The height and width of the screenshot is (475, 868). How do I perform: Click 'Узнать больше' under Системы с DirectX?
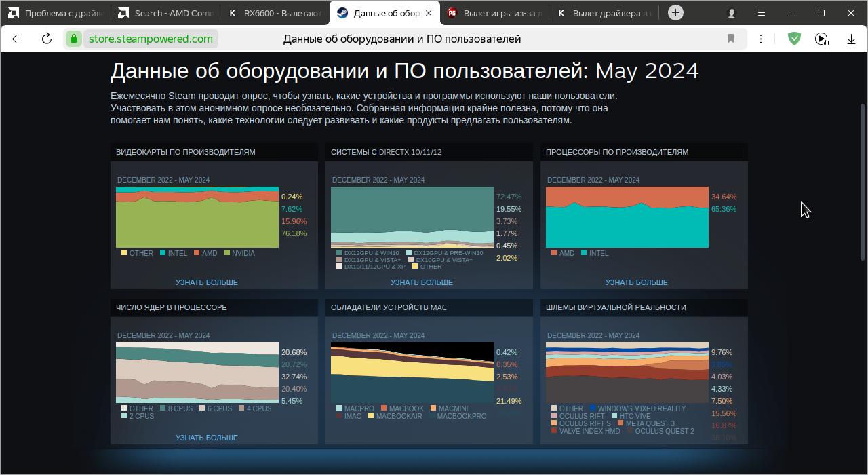click(421, 282)
